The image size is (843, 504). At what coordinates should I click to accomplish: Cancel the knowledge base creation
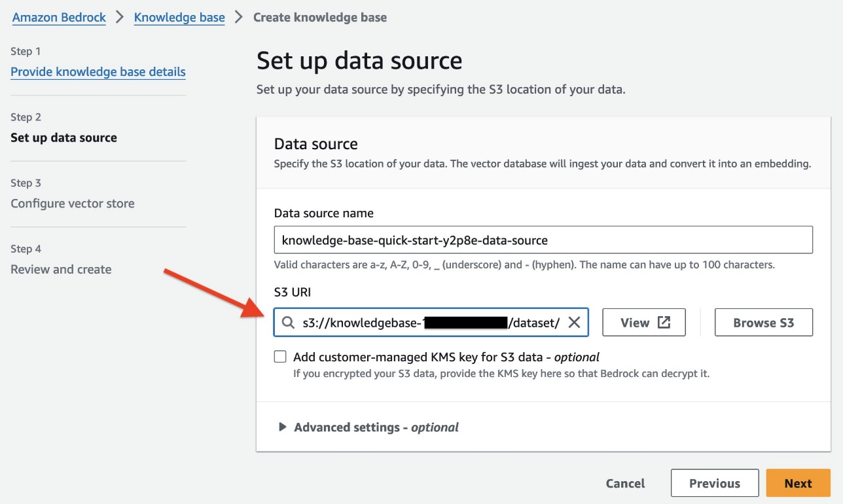click(625, 483)
